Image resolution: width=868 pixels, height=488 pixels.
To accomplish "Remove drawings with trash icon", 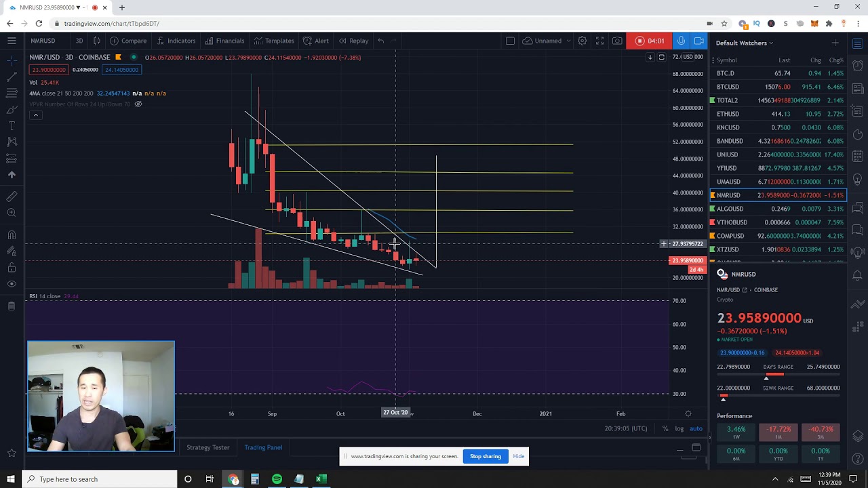I will (x=12, y=306).
